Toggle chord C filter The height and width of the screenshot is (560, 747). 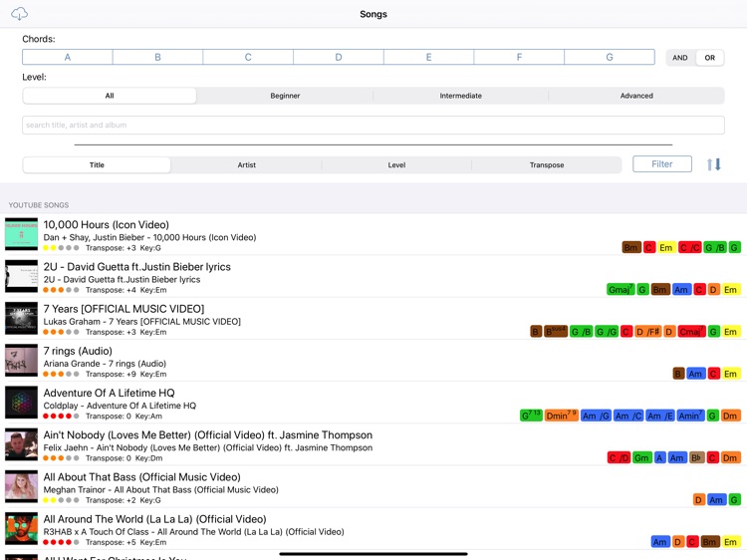click(248, 57)
